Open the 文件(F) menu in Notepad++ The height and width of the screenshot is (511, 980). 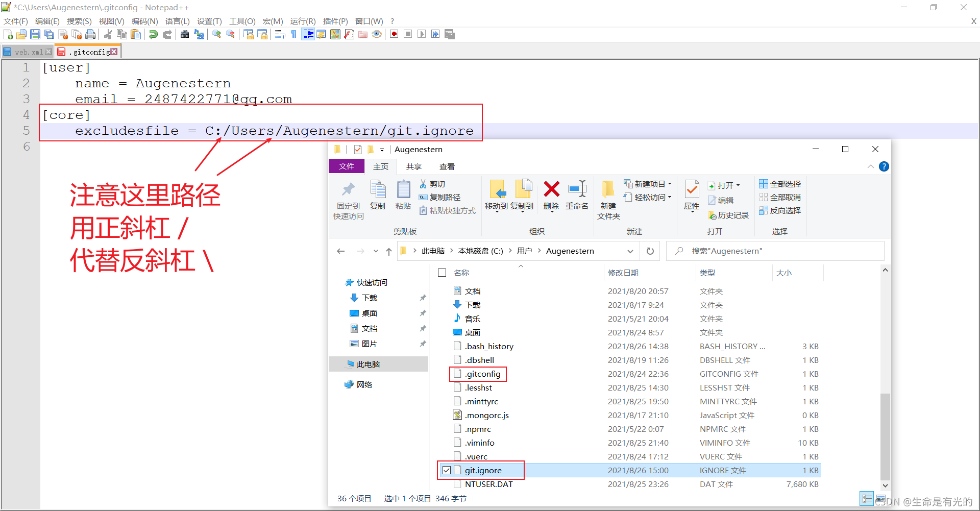click(x=16, y=21)
